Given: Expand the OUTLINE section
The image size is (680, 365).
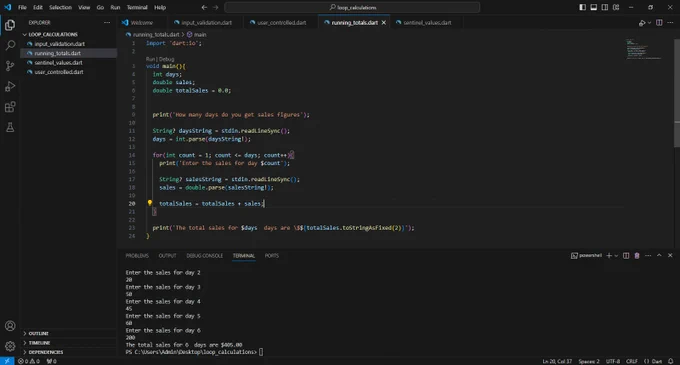Looking at the screenshot, I should click(68, 333).
